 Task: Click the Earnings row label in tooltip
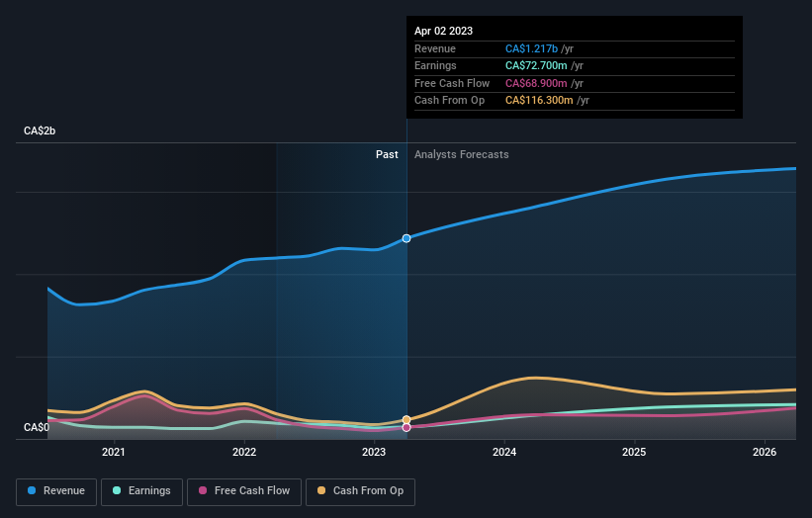pyautogui.click(x=435, y=65)
